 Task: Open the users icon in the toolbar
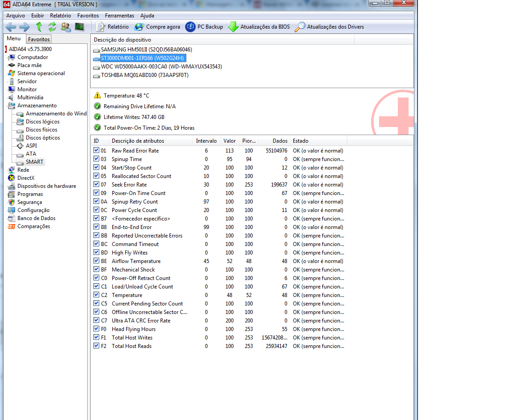66,27
